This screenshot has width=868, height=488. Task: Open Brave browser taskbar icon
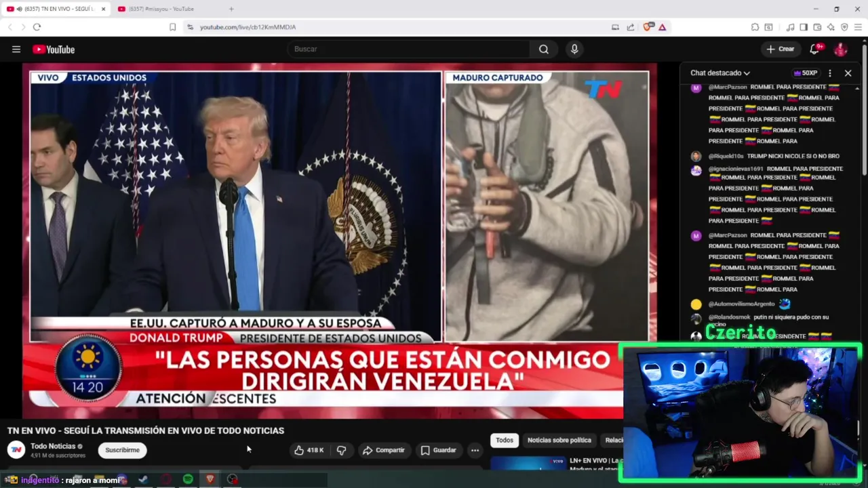coord(210,479)
